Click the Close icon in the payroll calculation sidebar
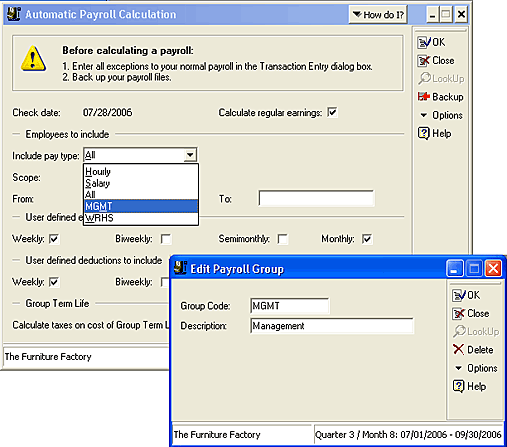The height and width of the screenshot is (447, 507). click(424, 61)
